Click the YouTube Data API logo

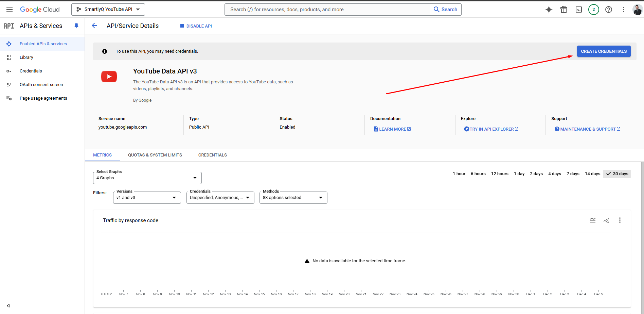tap(109, 77)
